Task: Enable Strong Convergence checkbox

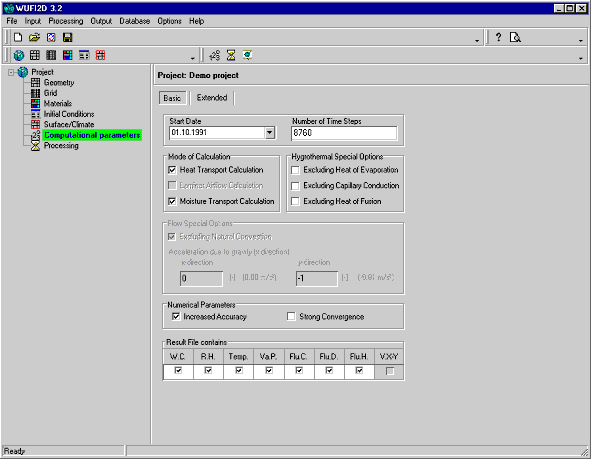Action: click(x=291, y=317)
